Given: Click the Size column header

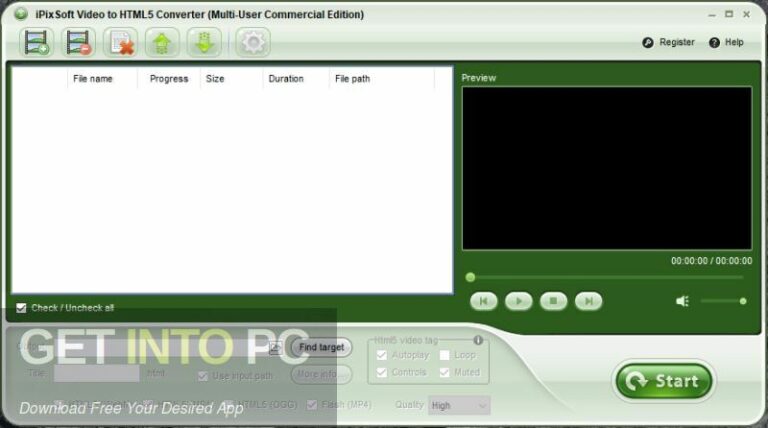Looking at the screenshot, I should [215, 79].
